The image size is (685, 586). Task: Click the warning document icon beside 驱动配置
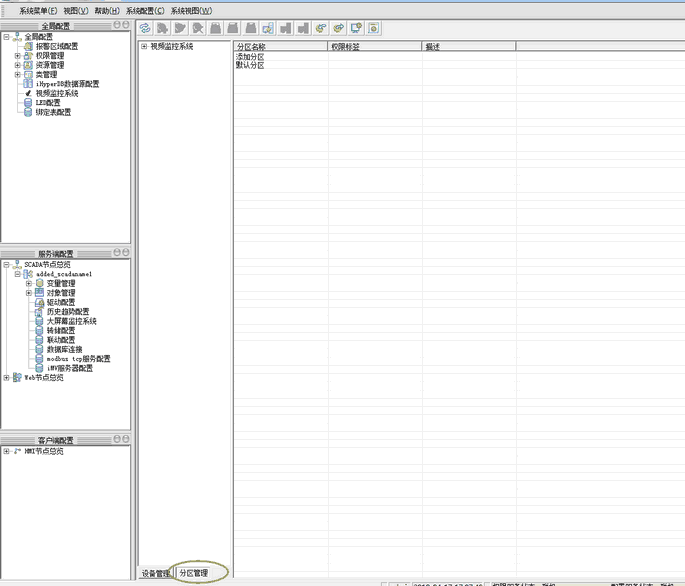[39, 302]
